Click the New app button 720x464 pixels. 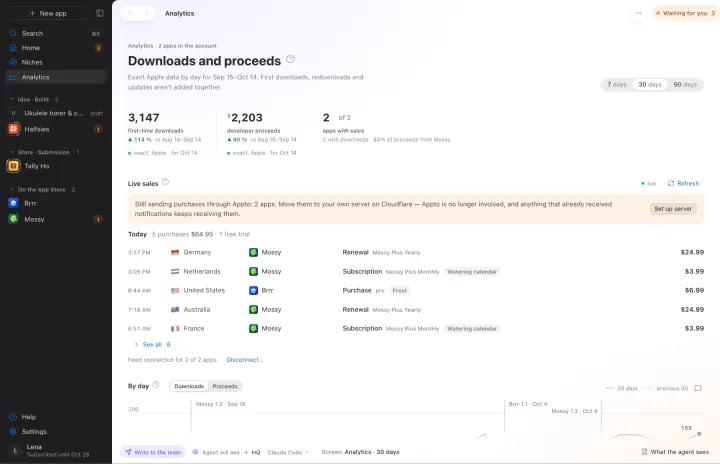48,13
